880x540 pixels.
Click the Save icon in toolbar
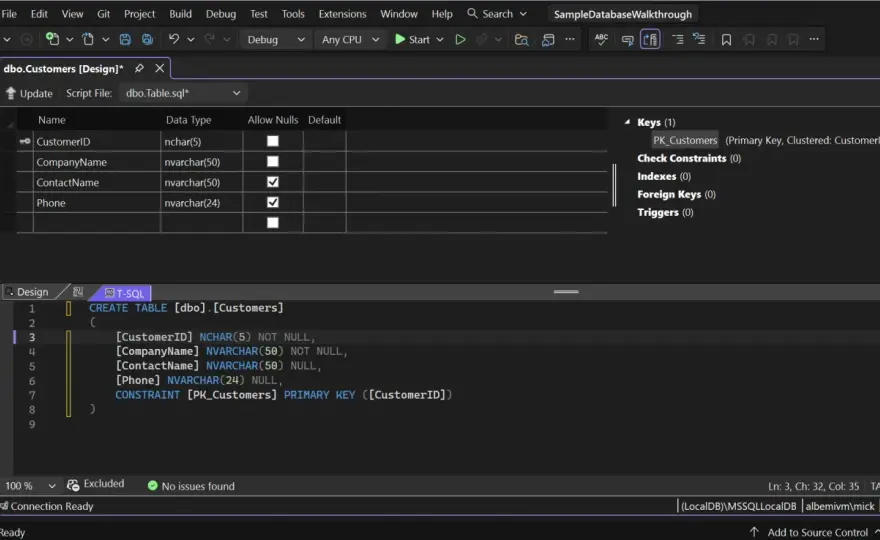pos(125,39)
